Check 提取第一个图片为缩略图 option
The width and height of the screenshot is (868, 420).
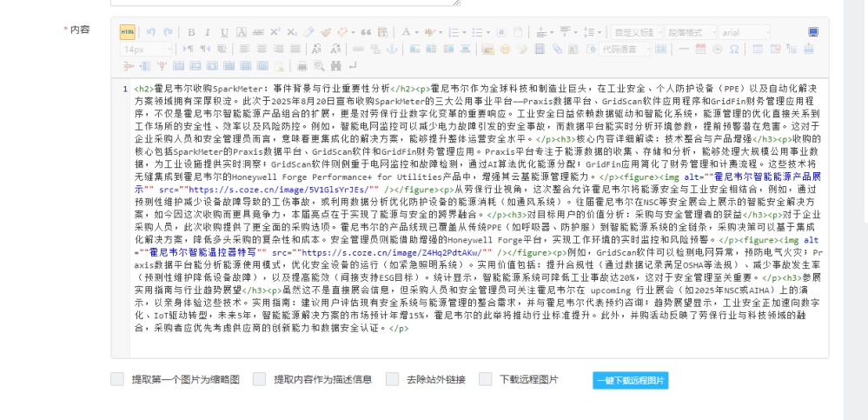(x=117, y=379)
